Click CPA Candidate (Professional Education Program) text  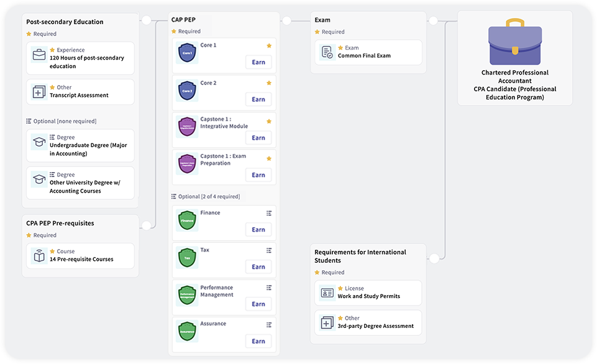pyautogui.click(x=515, y=93)
